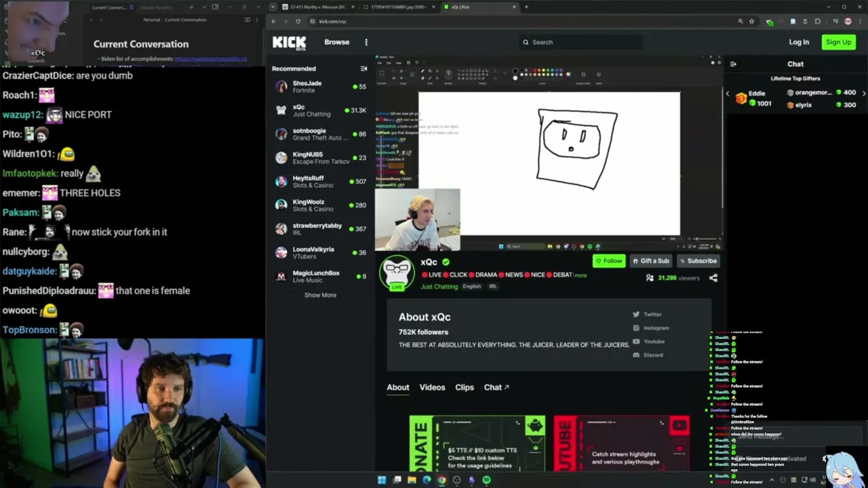Bookmark this page with star icon

pyautogui.click(x=751, y=21)
